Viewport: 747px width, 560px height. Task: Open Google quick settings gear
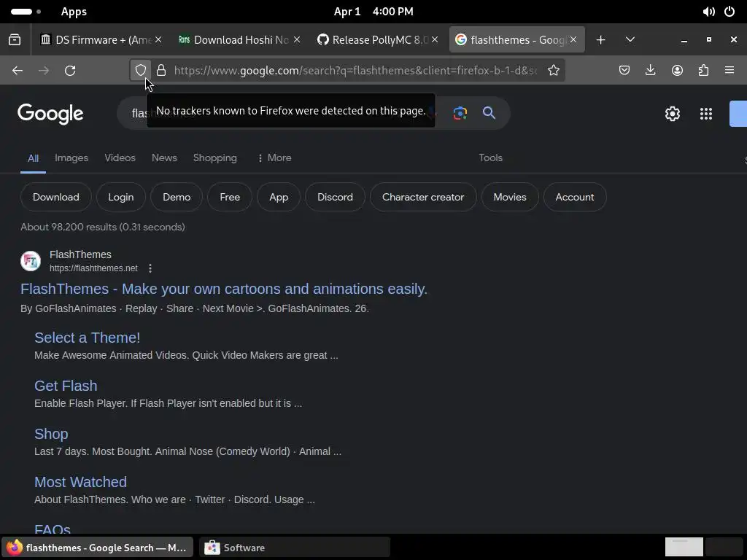(672, 114)
